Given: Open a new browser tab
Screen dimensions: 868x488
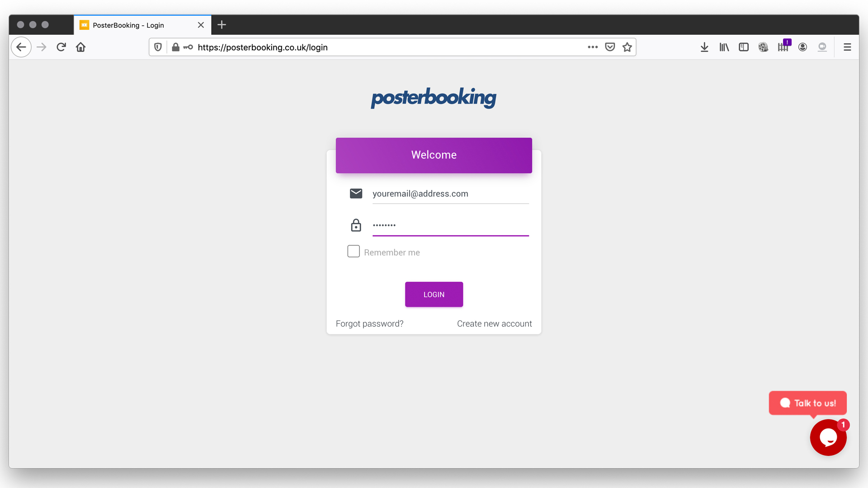Looking at the screenshot, I should click(221, 25).
